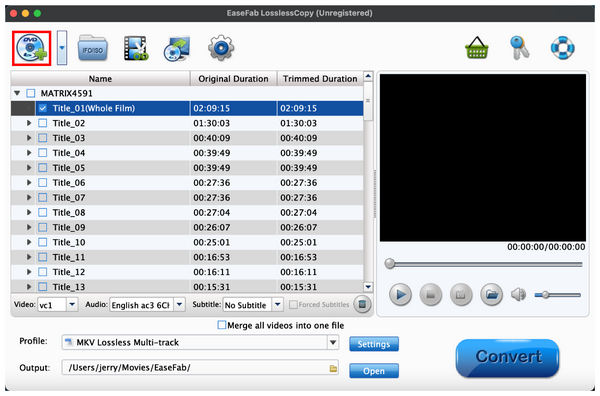The width and height of the screenshot is (600, 396).
Task: Click the Open button
Action: pos(374,371)
